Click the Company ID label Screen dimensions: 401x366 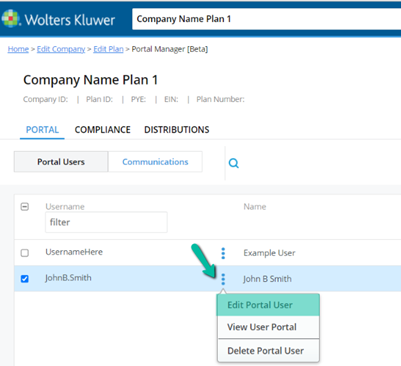(45, 99)
